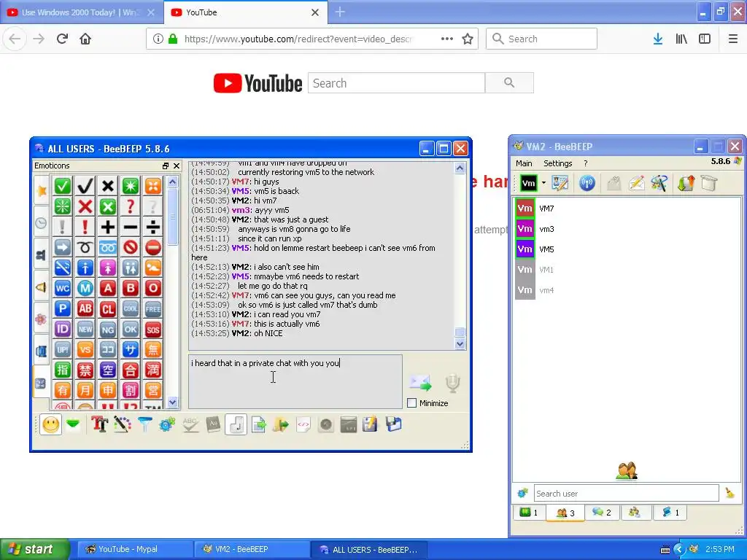Click the ABC spell check icon

(190, 424)
